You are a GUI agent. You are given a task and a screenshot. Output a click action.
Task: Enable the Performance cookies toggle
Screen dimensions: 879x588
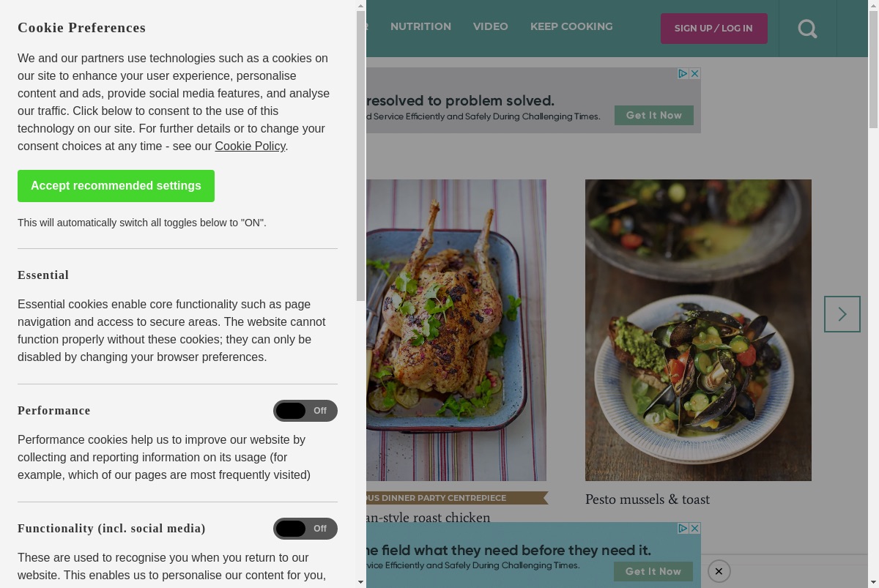305,411
